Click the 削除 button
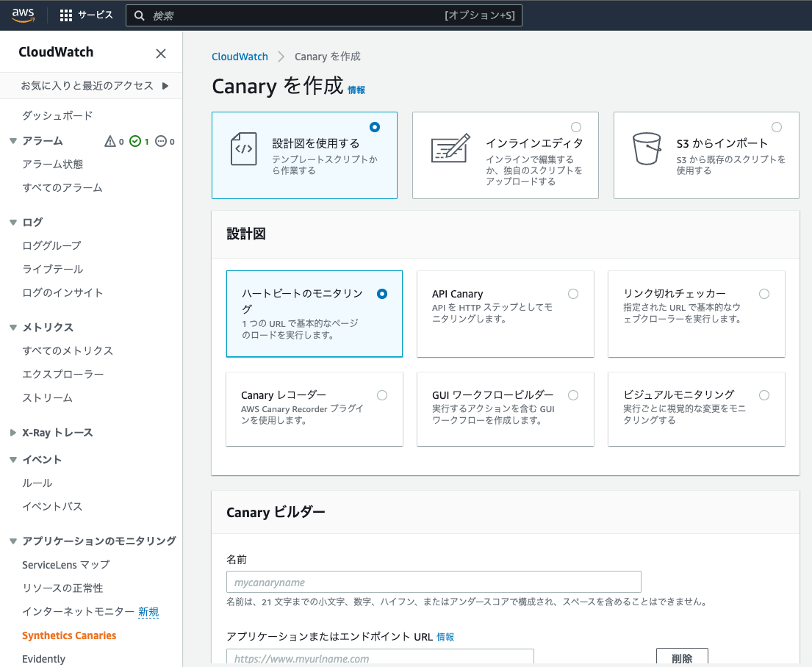This screenshot has width=812, height=667. [x=682, y=657]
